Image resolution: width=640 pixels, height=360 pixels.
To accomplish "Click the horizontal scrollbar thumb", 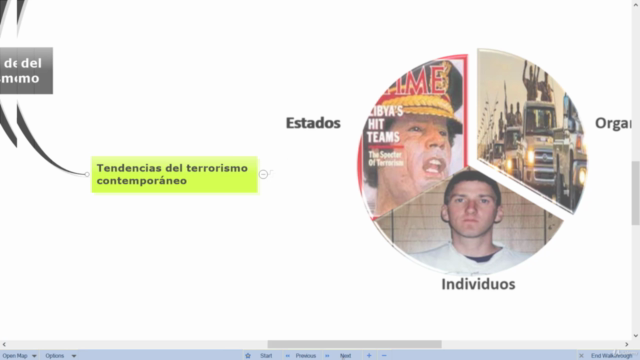I will (x=354, y=344).
